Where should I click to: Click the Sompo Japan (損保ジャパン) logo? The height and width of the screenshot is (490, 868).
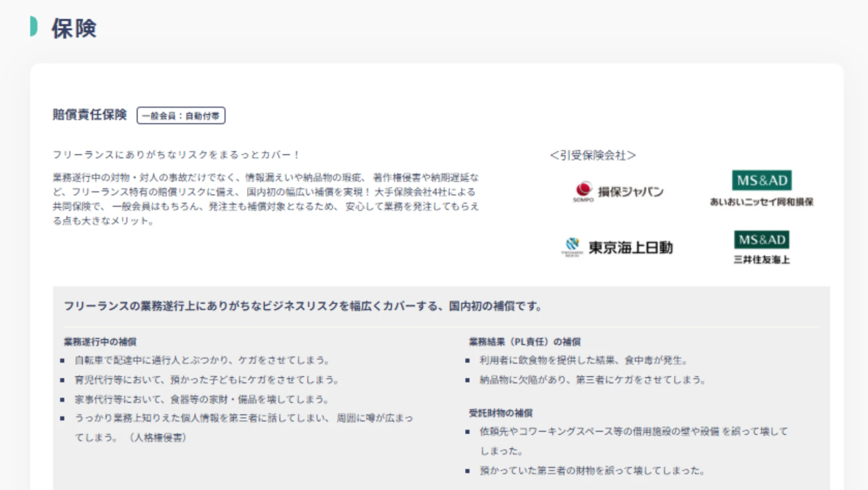(x=618, y=192)
